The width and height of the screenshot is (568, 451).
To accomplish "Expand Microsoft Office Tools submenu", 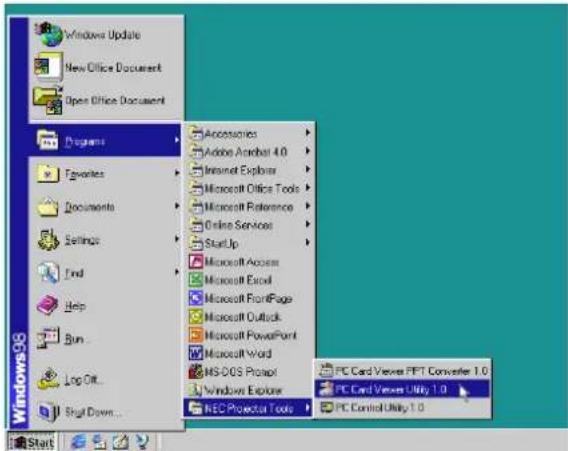I will tap(248, 188).
